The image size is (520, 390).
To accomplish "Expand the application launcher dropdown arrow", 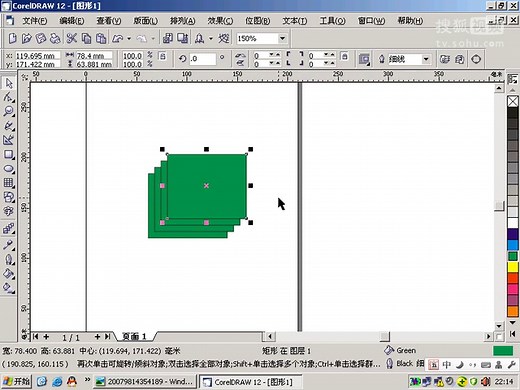I will 211,38.
